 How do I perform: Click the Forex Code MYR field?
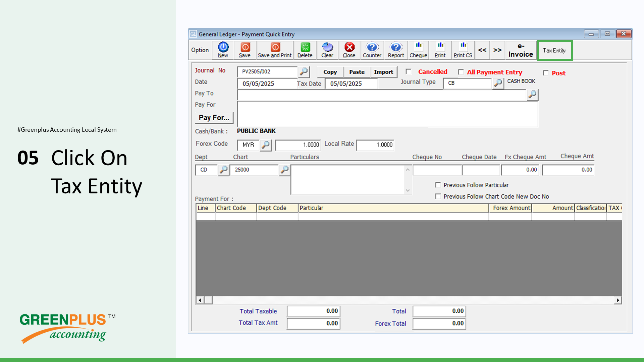click(x=248, y=145)
